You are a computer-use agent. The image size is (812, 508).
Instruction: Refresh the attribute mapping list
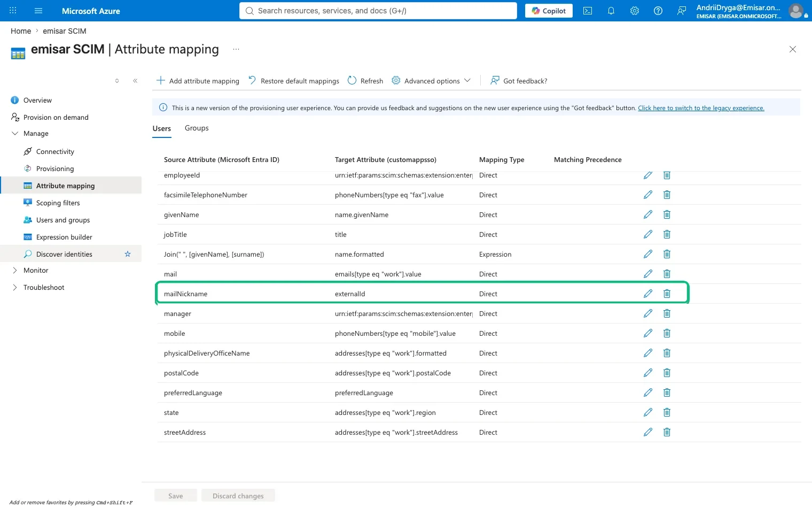click(x=365, y=81)
